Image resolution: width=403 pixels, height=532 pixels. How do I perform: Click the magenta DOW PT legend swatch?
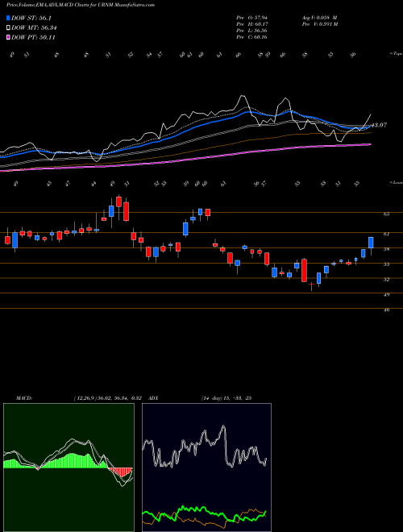(x=8, y=37)
